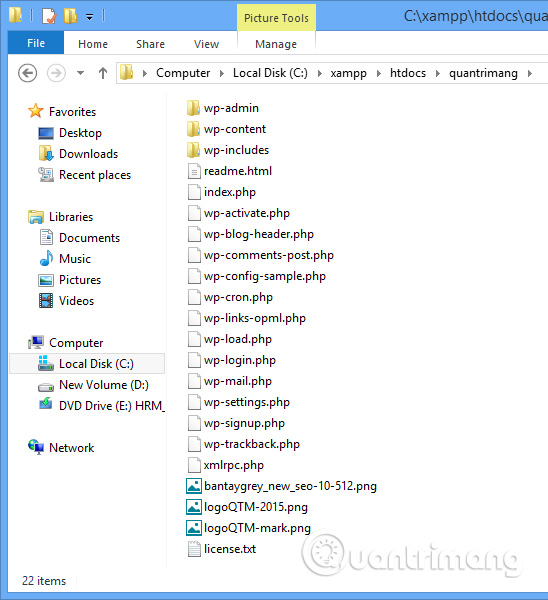The height and width of the screenshot is (600, 548).
Task: Expand breadcrumb arrow after htdocs
Action: (x=438, y=73)
